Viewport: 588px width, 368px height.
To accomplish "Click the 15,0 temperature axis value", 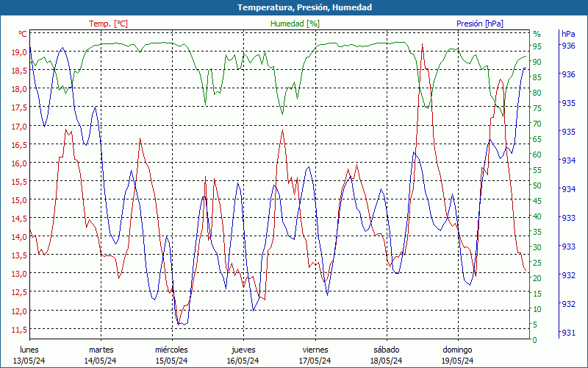I will [19, 199].
